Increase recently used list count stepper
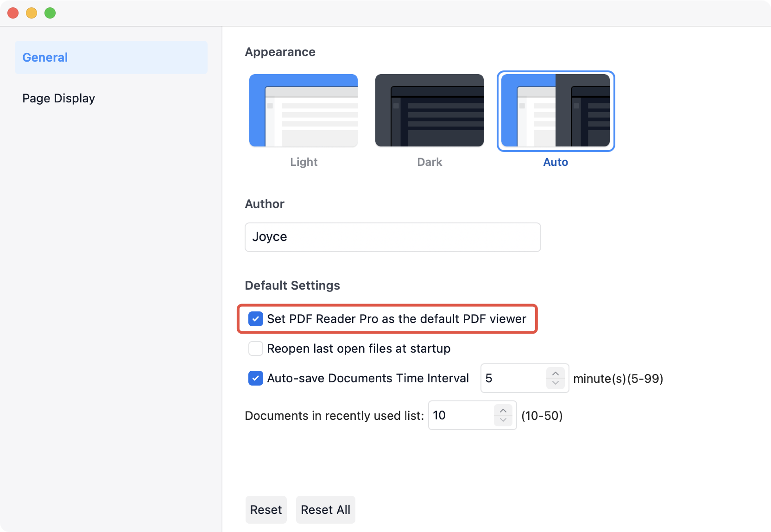 point(503,411)
